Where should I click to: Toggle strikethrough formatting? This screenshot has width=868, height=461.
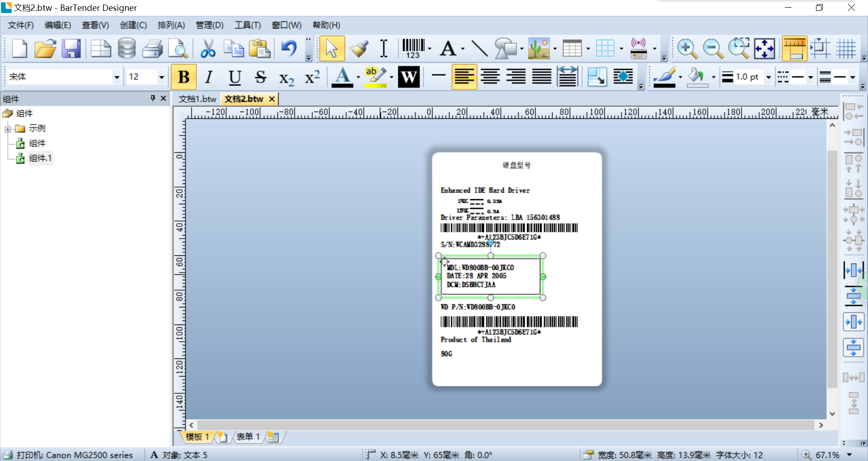pyautogui.click(x=260, y=77)
